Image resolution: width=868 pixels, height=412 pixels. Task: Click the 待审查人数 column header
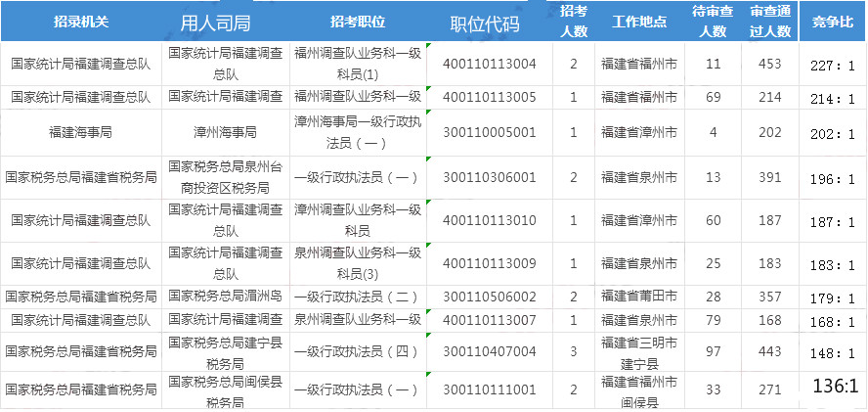pos(713,22)
